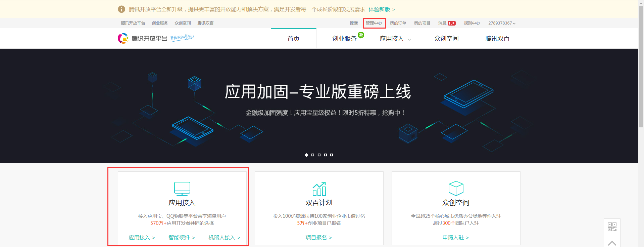Click the 10+ message badge
Screen dimensions: 644x247
click(x=452, y=23)
